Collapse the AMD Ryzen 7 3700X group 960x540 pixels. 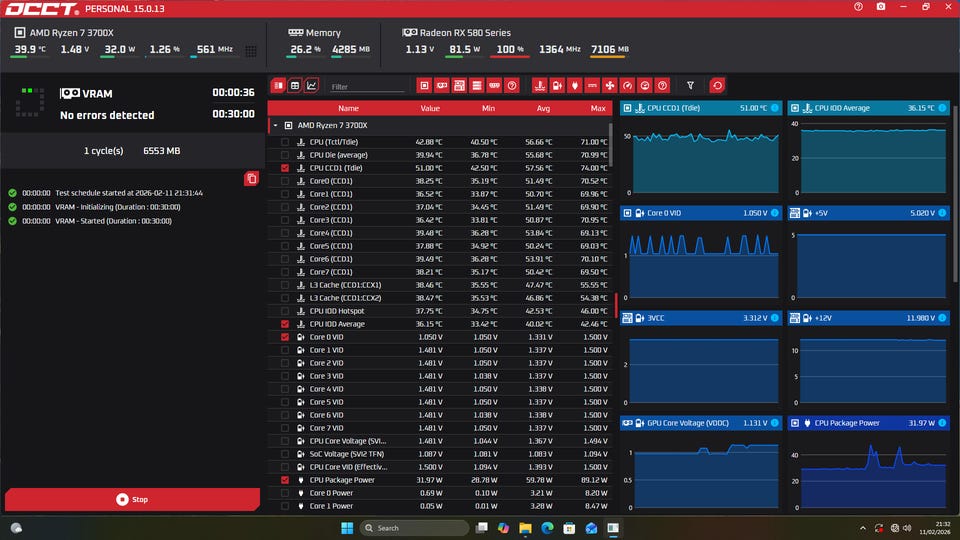click(x=276, y=126)
